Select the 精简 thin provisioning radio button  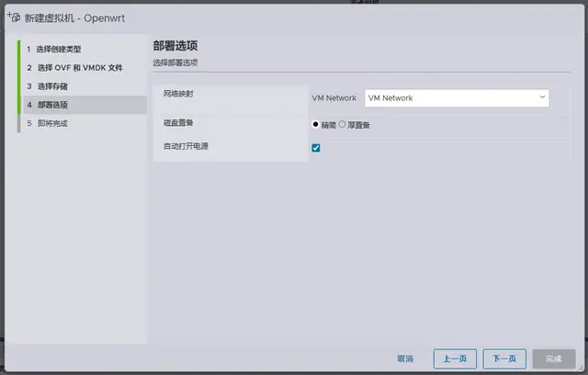click(x=315, y=124)
